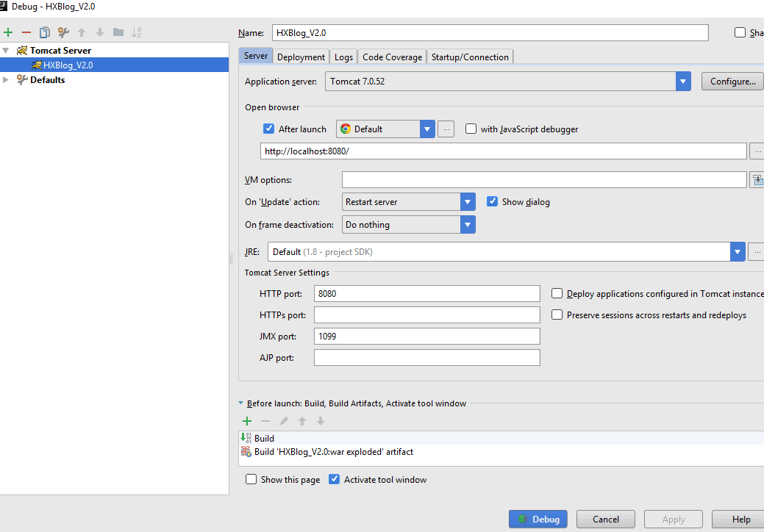Move Before launch task down
Image resolution: width=764 pixels, height=532 pixels.
(320, 421)
